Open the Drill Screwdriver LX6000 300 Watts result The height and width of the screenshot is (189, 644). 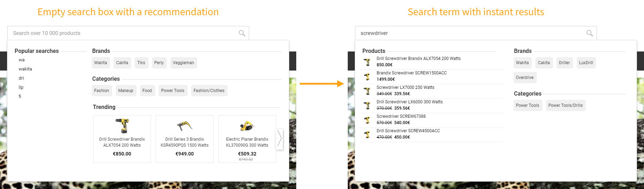point(409,102)
